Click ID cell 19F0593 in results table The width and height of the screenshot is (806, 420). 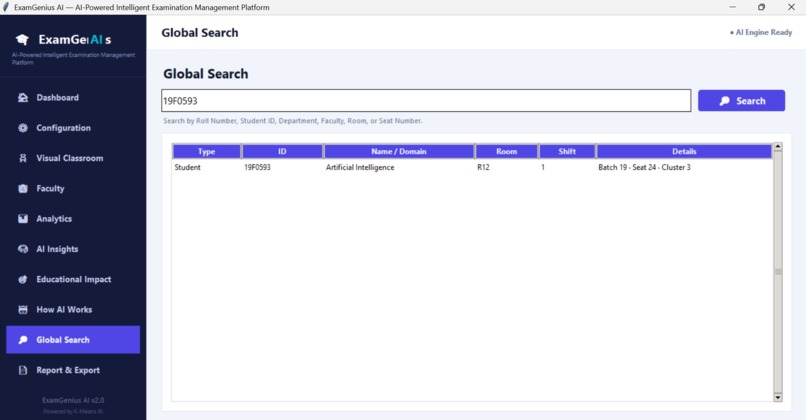(257, 167)
